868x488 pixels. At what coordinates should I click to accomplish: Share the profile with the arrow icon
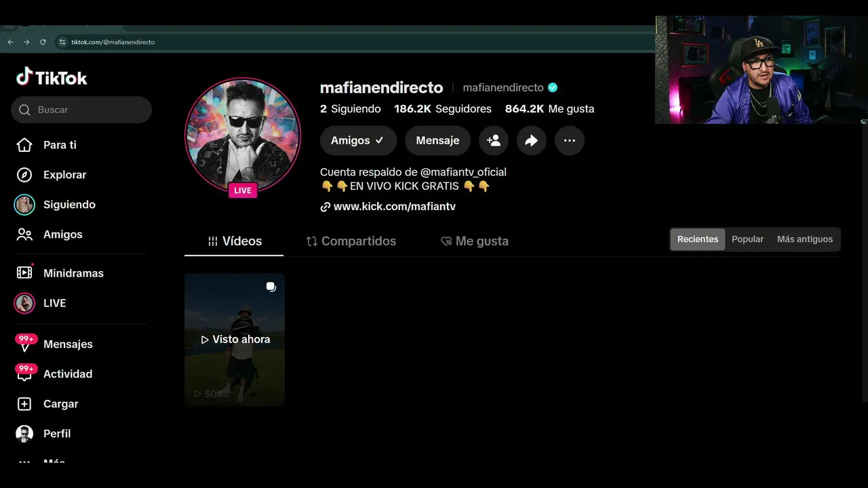(532, 140)
